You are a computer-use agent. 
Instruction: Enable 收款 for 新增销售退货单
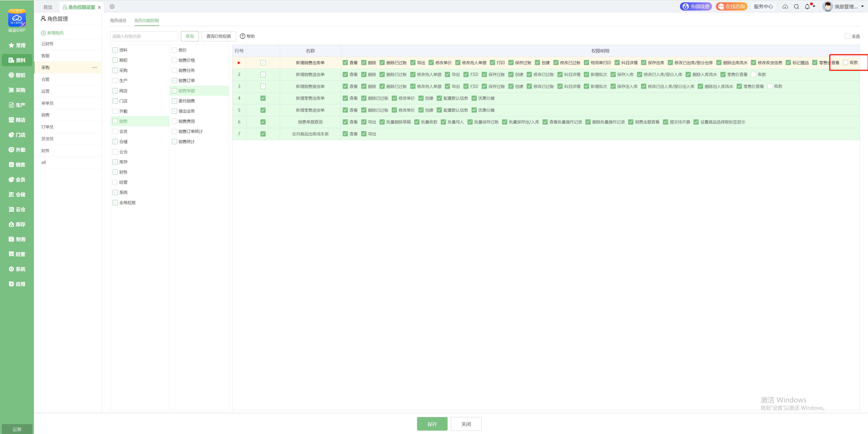click(753, 74)
